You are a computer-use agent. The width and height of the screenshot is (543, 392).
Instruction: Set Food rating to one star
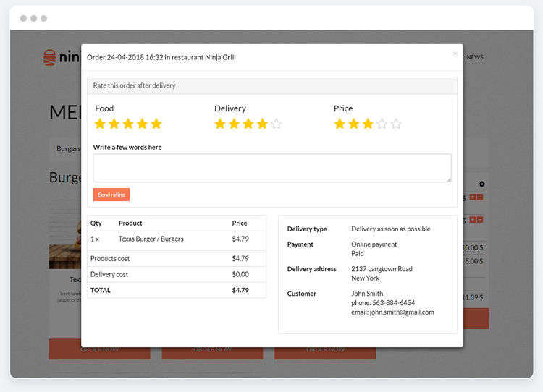tap(100, 124)
